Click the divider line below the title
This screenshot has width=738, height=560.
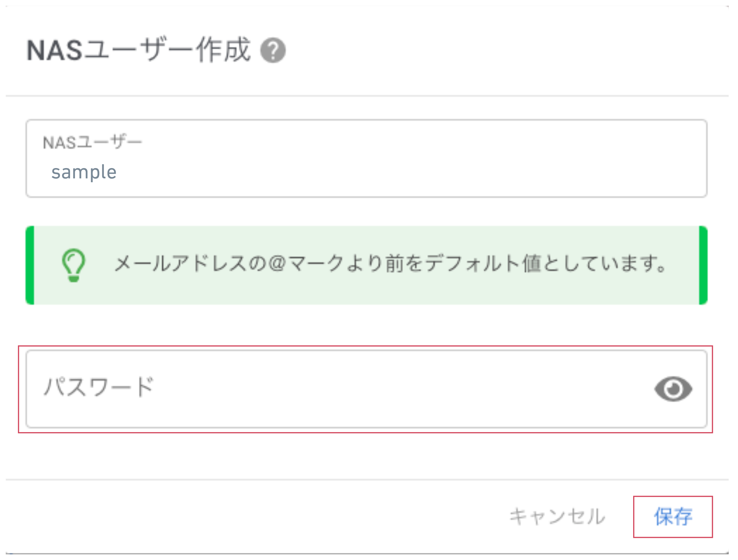[x=367, y=96]
